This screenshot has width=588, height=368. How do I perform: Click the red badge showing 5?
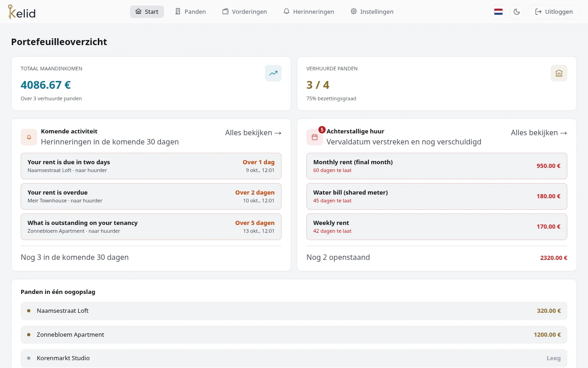(x=322, y=130)
